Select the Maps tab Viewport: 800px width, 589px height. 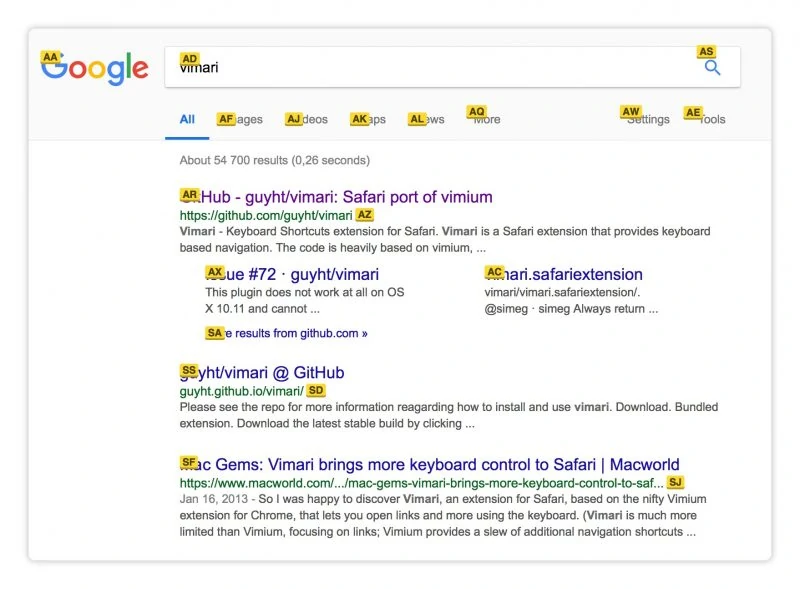pos(368,119)
